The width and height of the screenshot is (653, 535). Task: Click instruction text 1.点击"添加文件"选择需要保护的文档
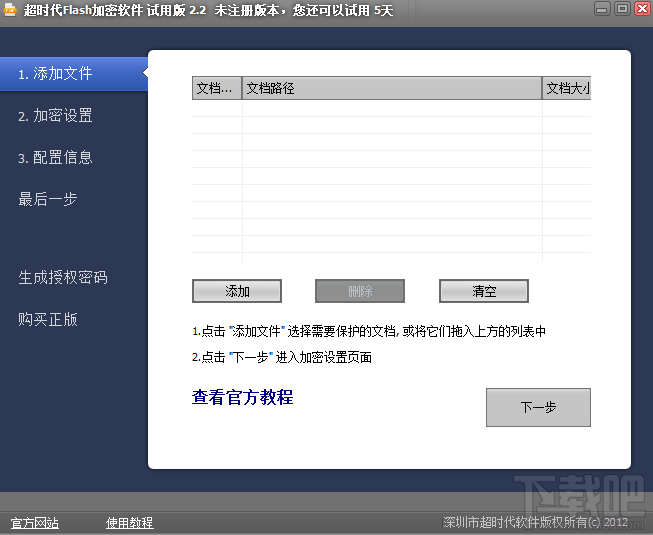(x=295, y=331)
